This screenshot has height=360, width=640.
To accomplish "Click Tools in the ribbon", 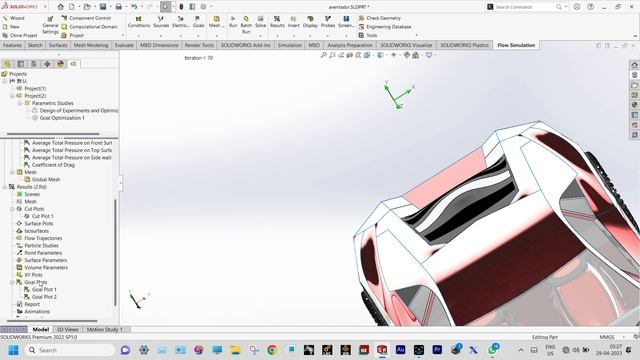I will (368, 36).
